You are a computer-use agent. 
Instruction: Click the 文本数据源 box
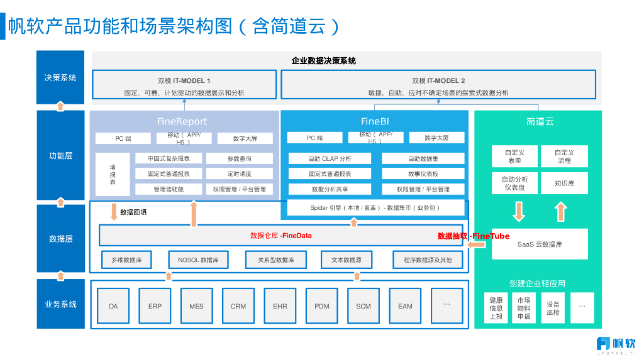(x=347, y=260)
